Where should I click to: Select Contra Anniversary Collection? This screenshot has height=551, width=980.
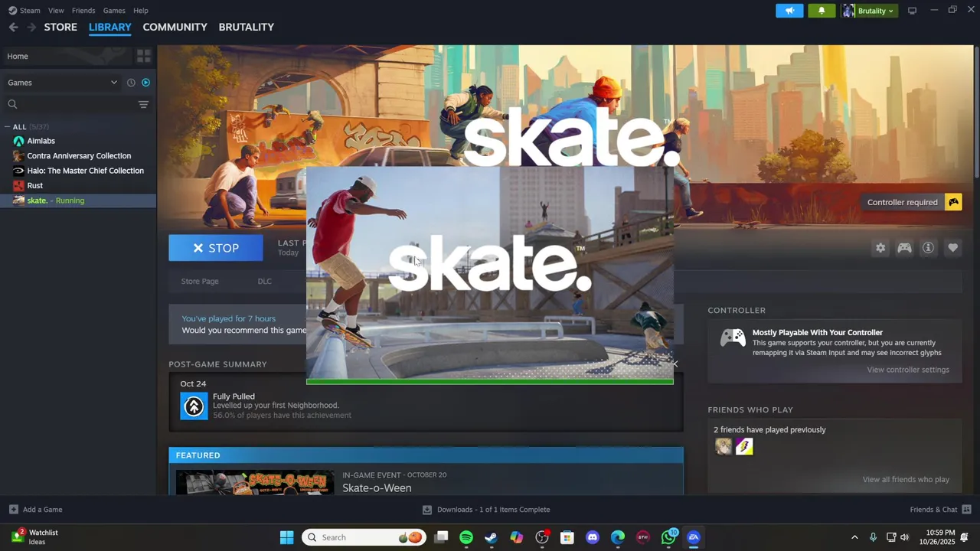click(78, 156)
